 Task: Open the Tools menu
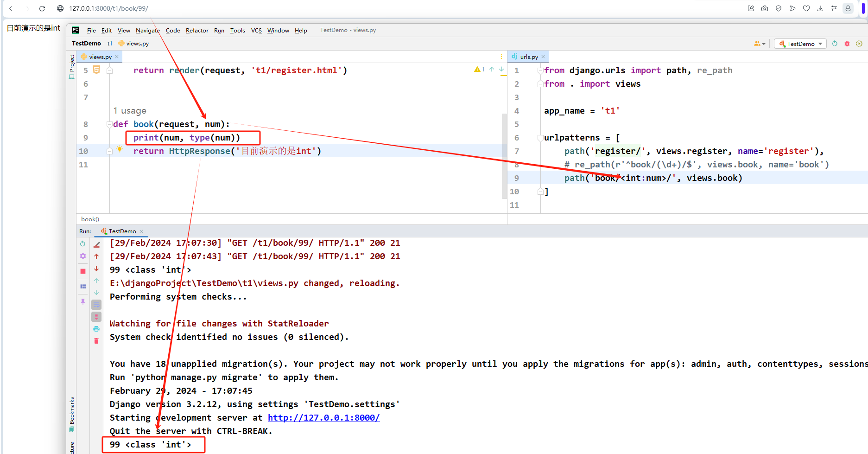point(238,30)
